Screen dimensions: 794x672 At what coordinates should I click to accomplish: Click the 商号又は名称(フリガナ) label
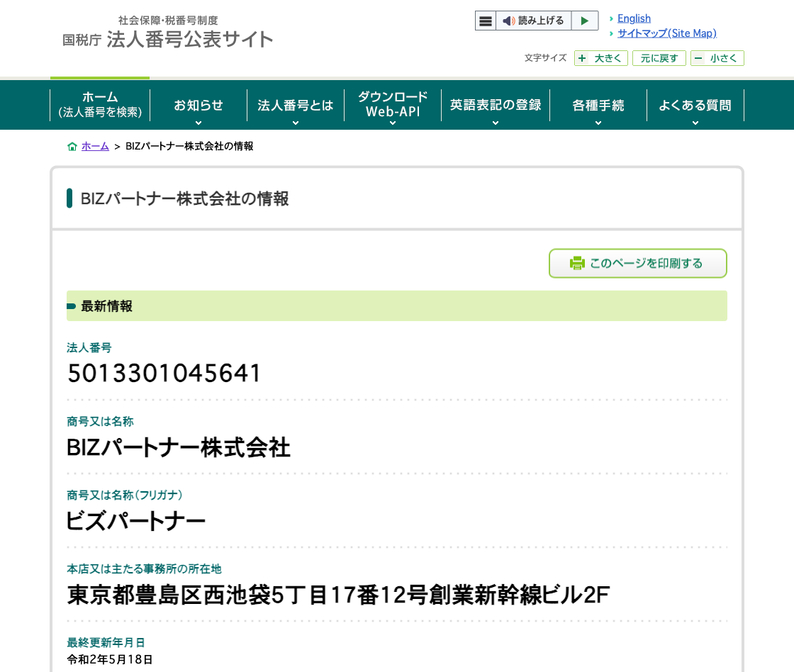[125, 495]
